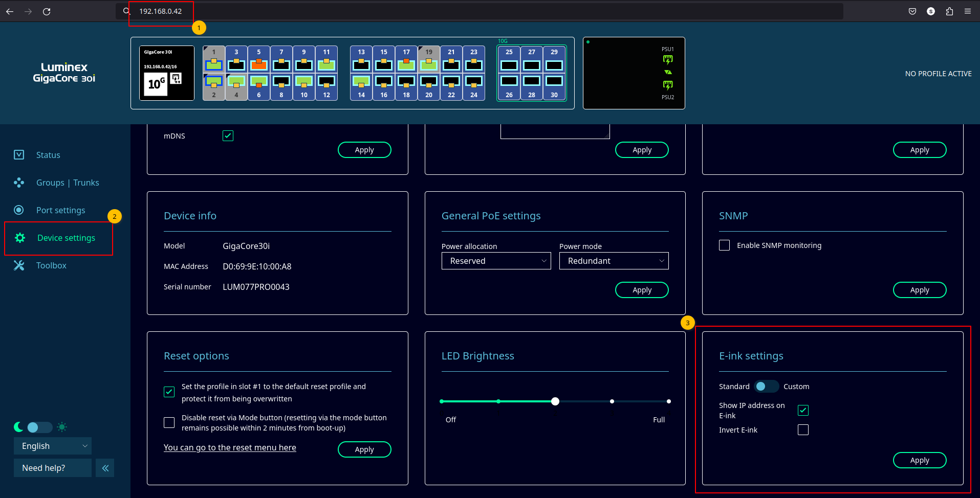Collapse sidebar with the double-chevron icon
Viewport: 980px width, 498px height.
click(x=105, y=468)
